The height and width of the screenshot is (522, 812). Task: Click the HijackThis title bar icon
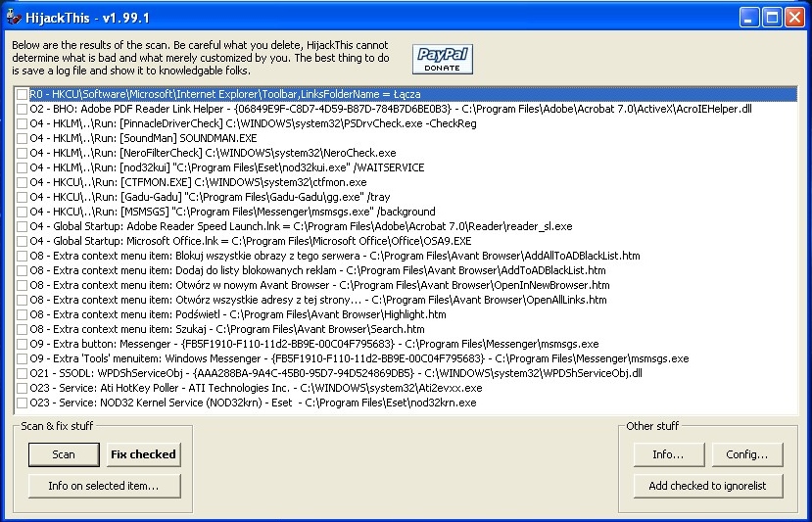(14, 17)
